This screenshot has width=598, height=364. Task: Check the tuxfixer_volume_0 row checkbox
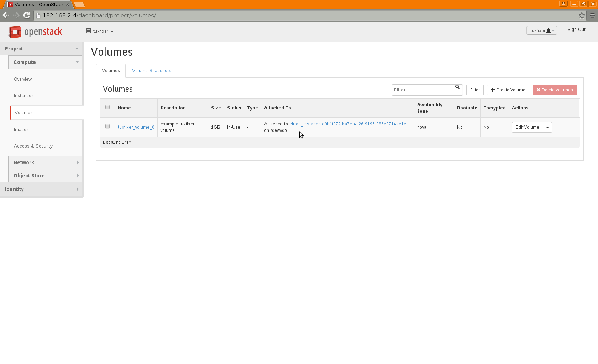(107, 127)
